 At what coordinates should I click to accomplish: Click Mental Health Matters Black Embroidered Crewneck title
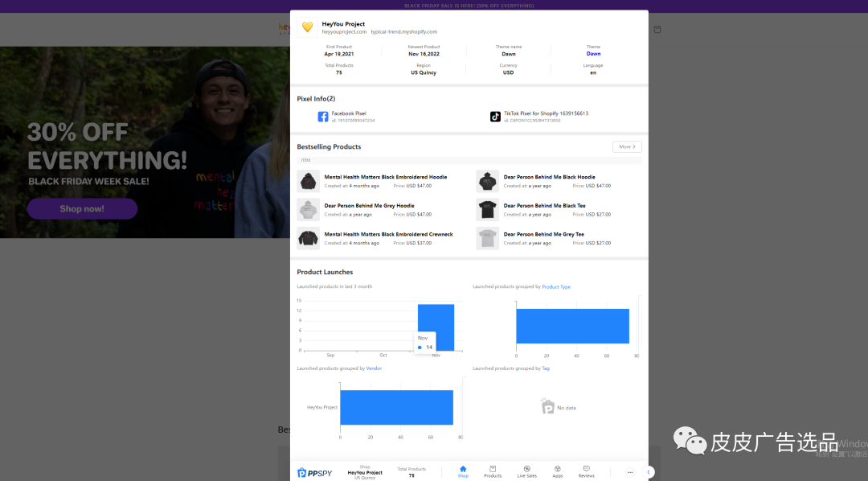389,234
